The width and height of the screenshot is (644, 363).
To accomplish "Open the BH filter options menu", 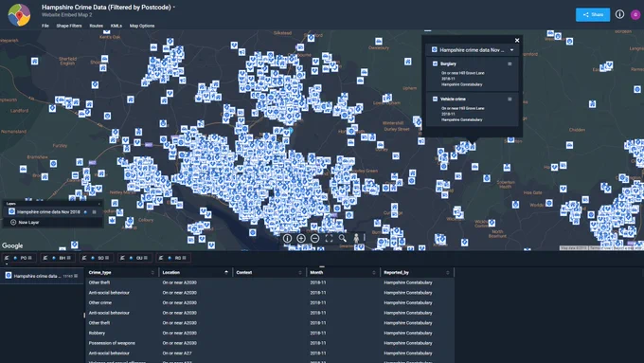I will point(68,258).
